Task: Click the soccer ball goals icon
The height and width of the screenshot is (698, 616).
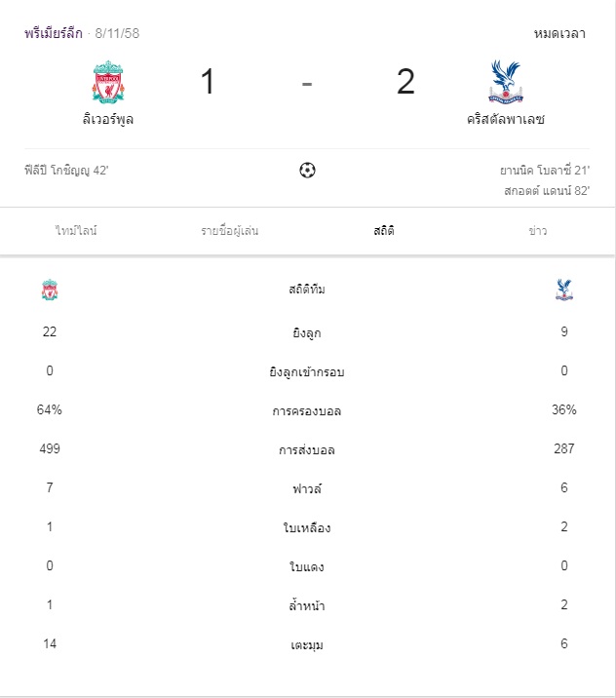Action: coord(307,171)
